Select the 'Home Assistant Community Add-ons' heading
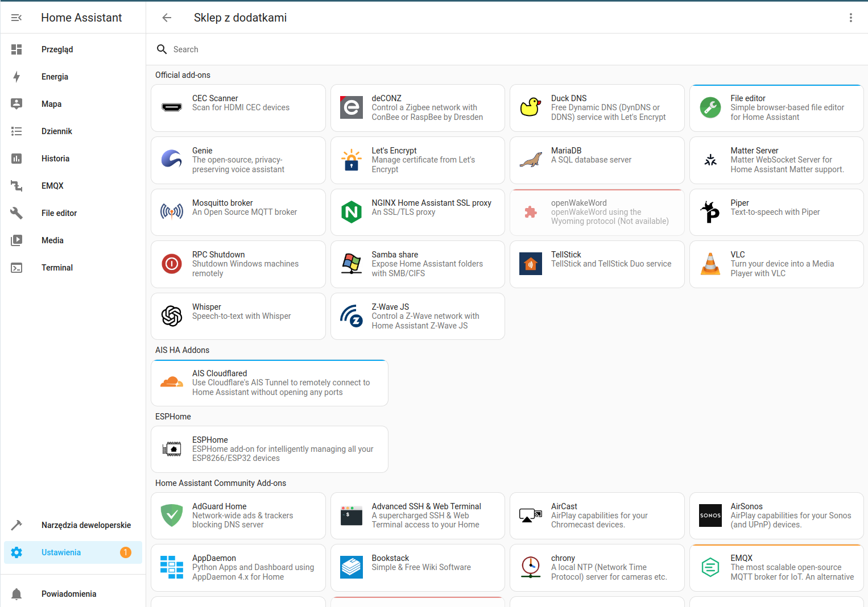Image resolution: width=868 pixels, height=607 pixels. click(x=221, y=483)
